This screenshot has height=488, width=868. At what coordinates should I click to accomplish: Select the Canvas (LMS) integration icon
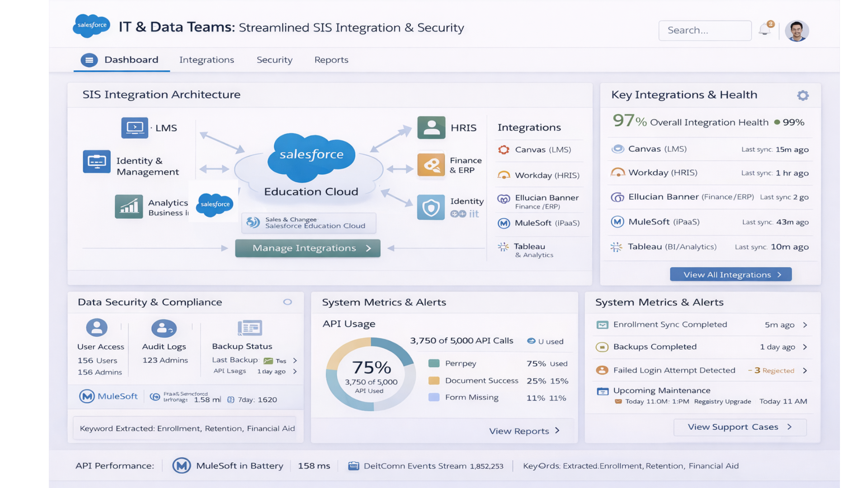(x=618, y=149)
